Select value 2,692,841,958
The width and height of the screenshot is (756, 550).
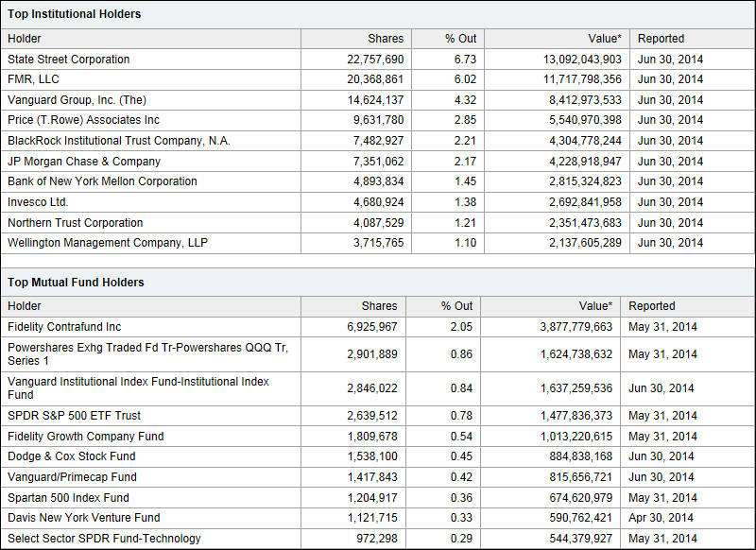[585, 202]
